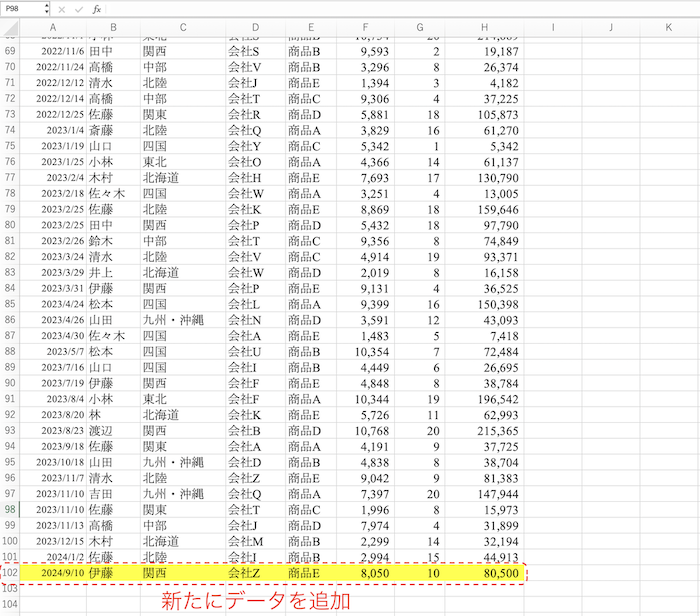This screenshot has height=616, width=700.
Task: Click name cell 井上
Action: [113, 273]
